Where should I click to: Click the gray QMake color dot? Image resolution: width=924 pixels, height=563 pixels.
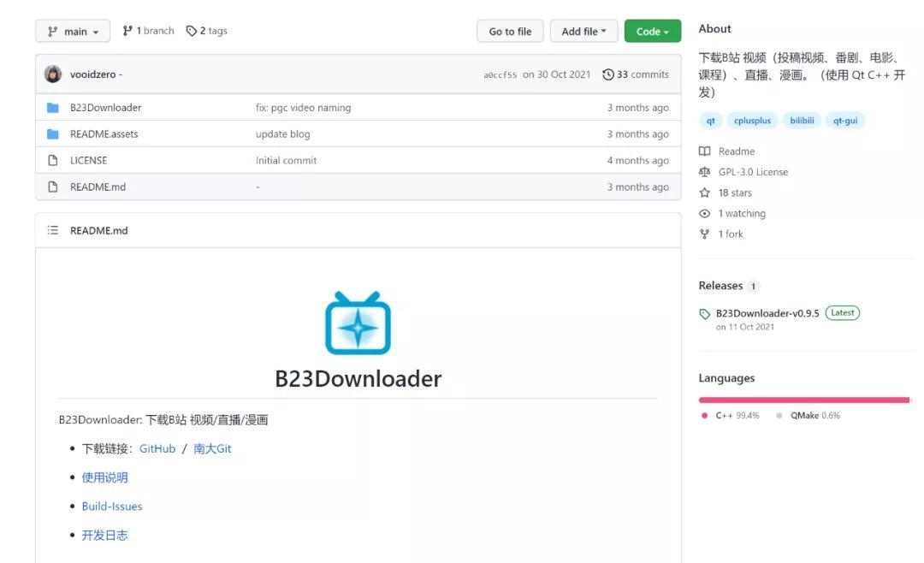click(x=779, y=416)
